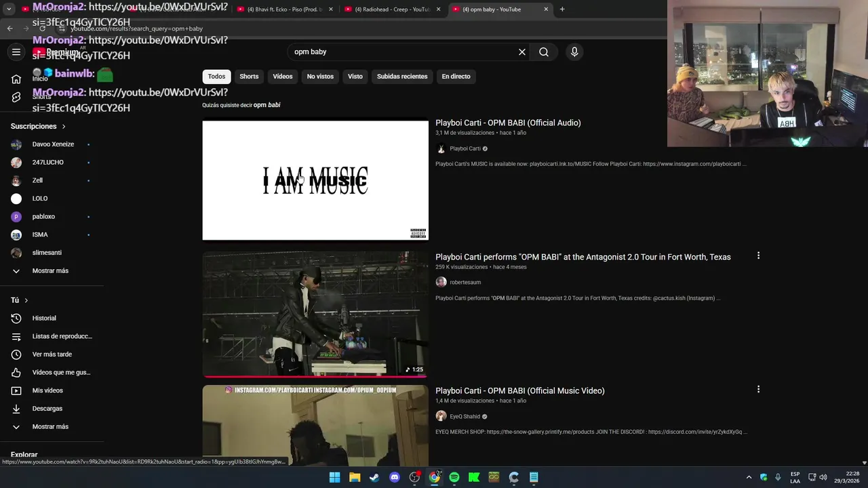868x488 pixels.
Task: Open ISMA subscription avatar
Action: tap(16, 235)
